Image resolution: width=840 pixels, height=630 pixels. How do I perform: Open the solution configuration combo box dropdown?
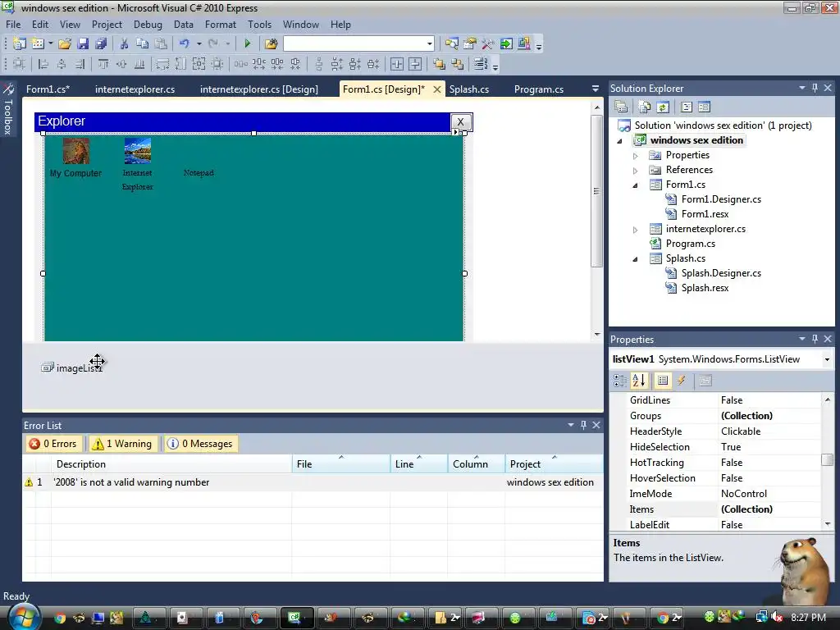pos(430,44)
